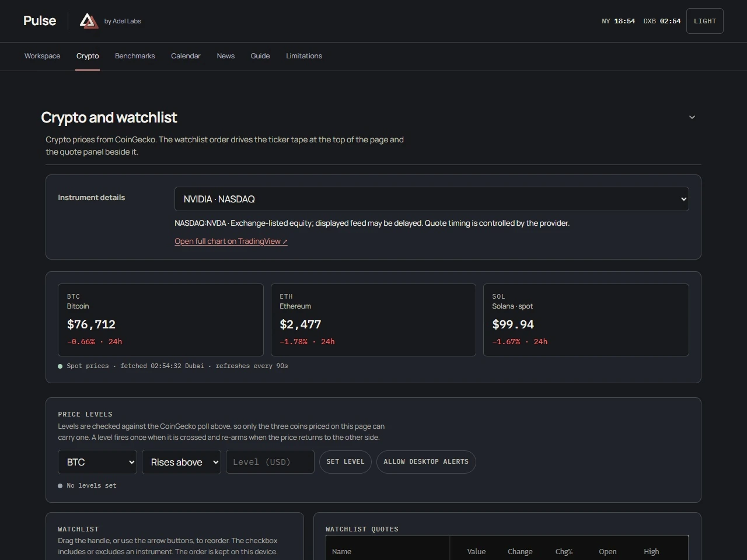Switch to the News tab
This screenshot has height=560, width=747.
[226, 56]
